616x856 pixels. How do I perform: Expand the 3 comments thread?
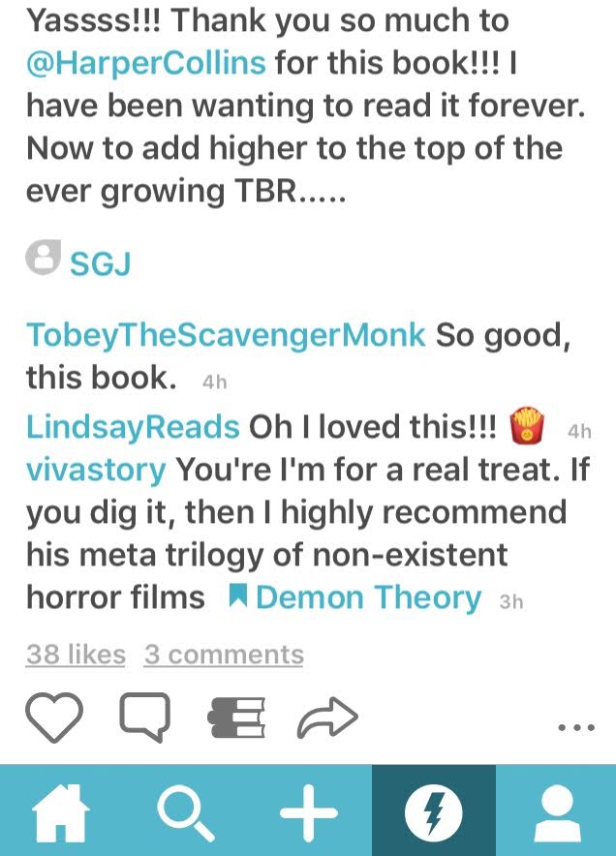click(224, 654)
